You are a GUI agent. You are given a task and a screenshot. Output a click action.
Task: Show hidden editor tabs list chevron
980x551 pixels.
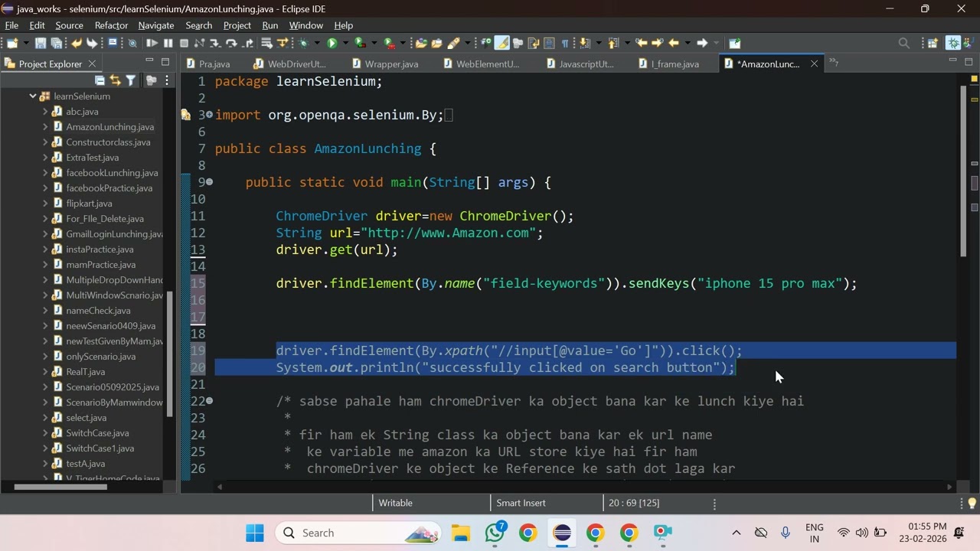click(x=834, y=64)
